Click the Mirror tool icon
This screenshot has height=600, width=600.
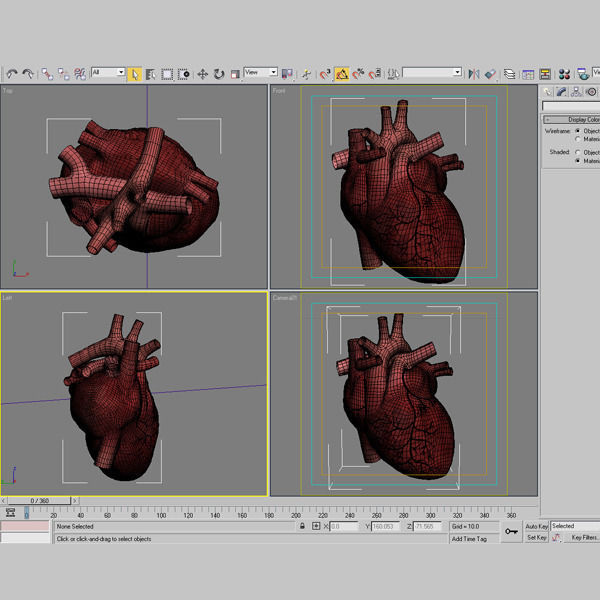pyautogui.click(x=474, y=74)
